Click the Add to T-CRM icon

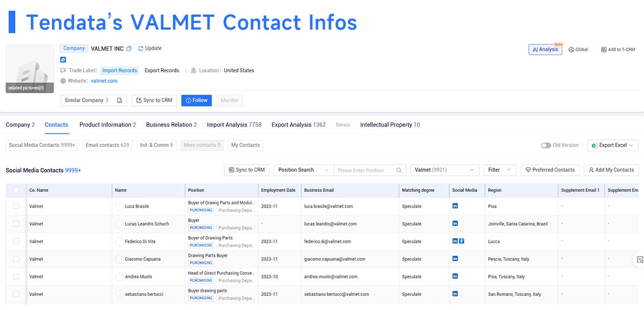[604, 50]
